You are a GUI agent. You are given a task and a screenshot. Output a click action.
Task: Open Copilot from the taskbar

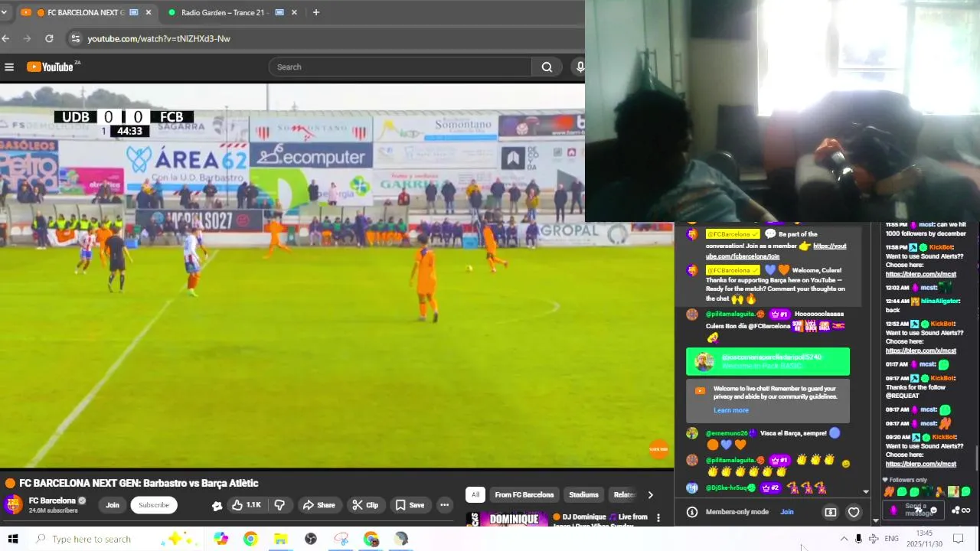[220, 539]
